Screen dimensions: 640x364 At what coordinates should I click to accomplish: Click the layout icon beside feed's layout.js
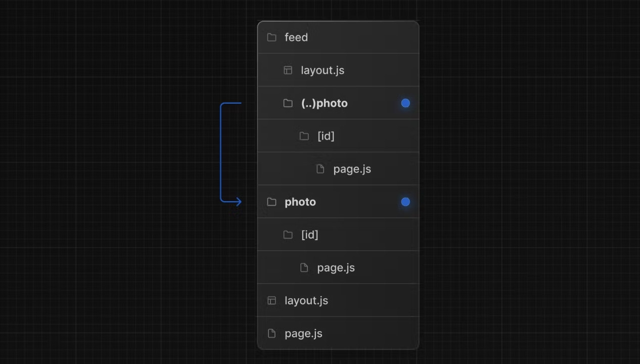coord(288,70)
